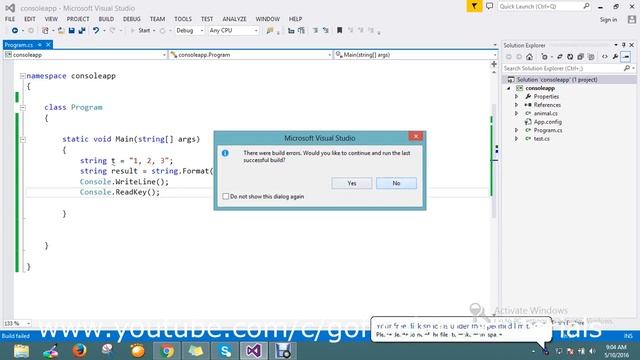Screen dimensions: 640x360
Task: Click the Open File toolbar icon
Action: click(x=61, y=31)
